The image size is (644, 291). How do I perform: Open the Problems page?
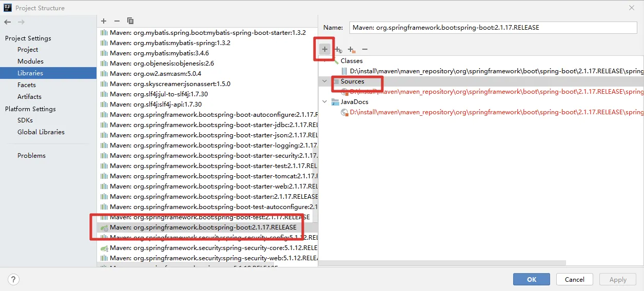coord(31,156)
